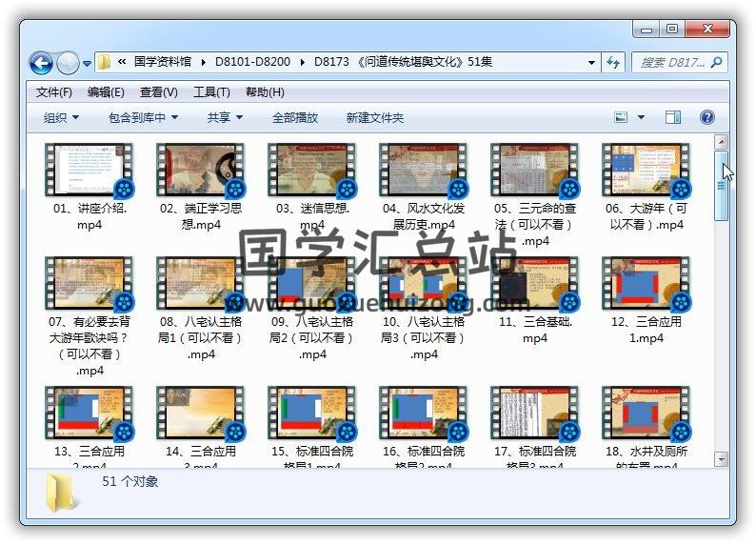Select video 02、端正学习思想.mp4
Viewport: 756px width, 545px height.
pos(201,188)
